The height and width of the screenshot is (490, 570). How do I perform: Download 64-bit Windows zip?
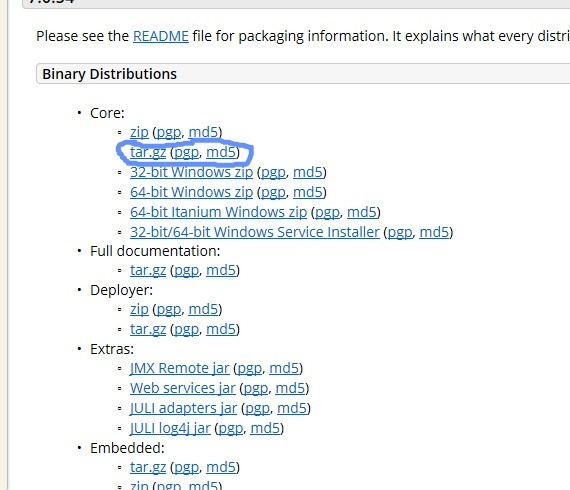pyautogui.click(x=191, y=192)
